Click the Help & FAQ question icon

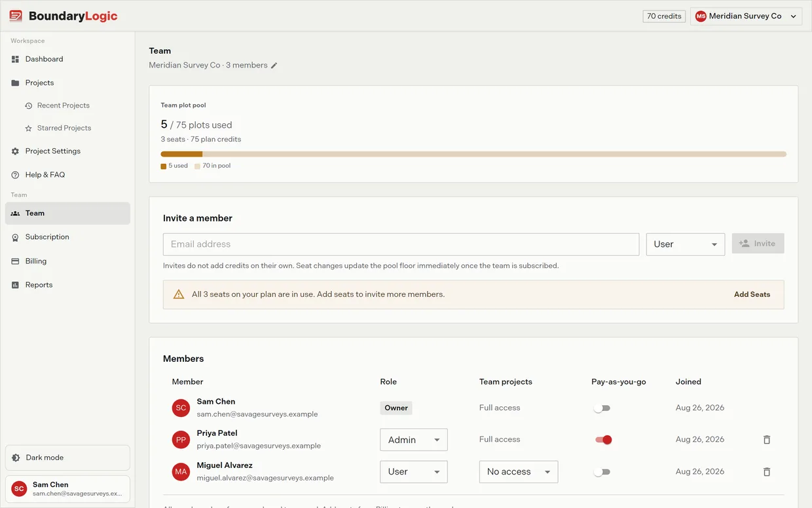click(15, 175)
